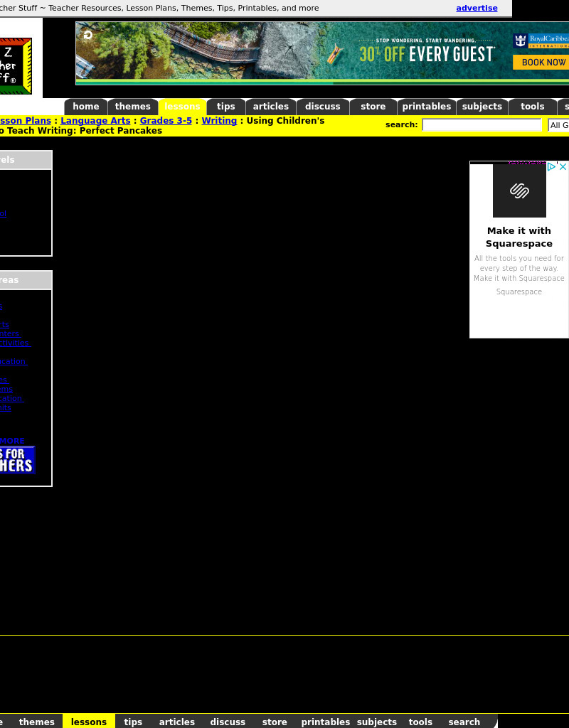Click the replay icon on the cruise banner
Viewport: 569px width, 728px height.
pos(87,35)
